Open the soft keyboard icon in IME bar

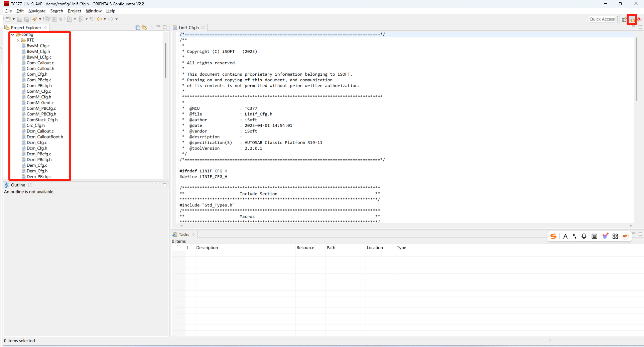594,236
